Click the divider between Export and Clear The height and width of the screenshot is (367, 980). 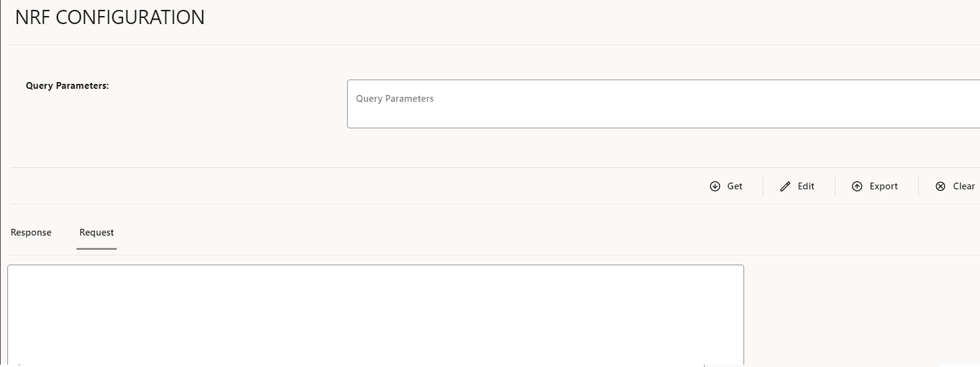click(918, 186)
